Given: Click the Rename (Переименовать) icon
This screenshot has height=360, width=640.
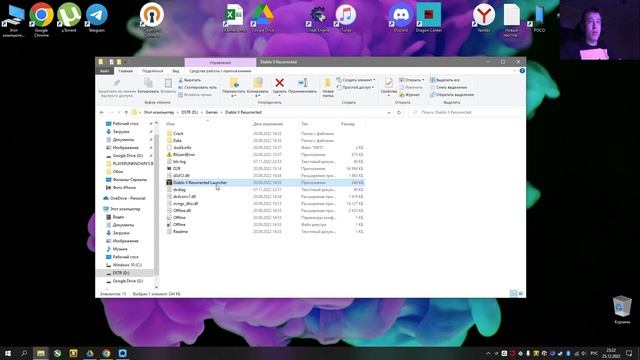Looking at the screenshot, I should (x=302, y=83).
